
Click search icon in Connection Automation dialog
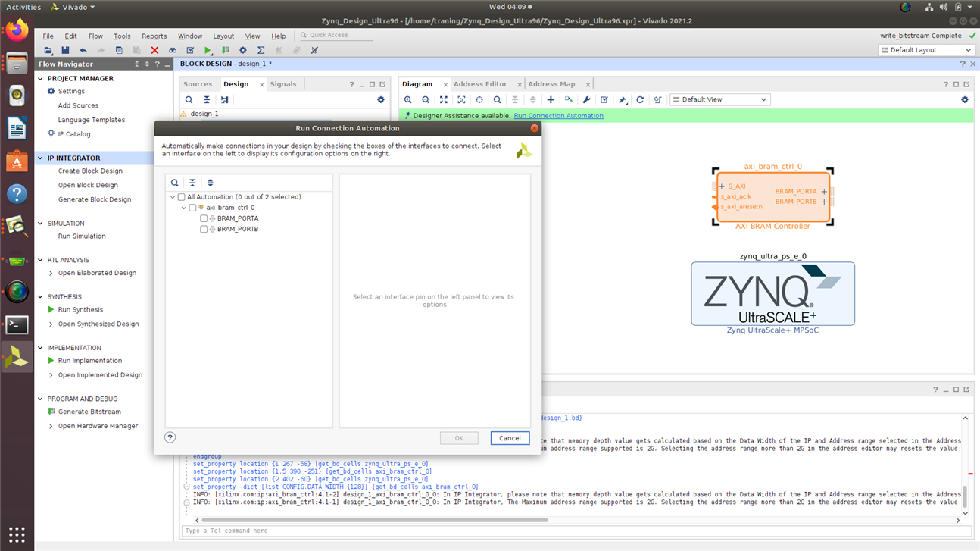[x=175, y=183]
